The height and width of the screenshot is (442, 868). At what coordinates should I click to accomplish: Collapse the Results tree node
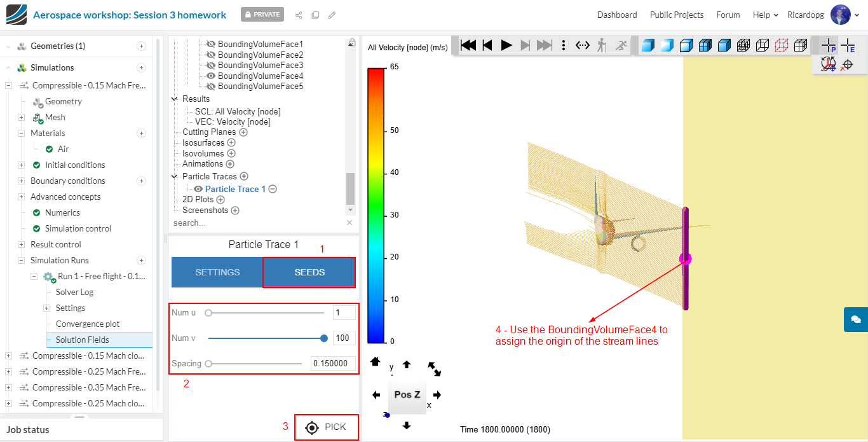(x=175, y=99)
